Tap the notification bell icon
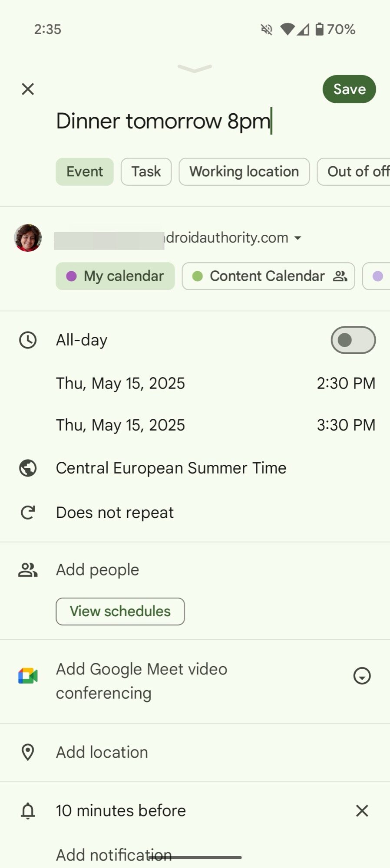Image resolution: width=390 pixels, height=868 pixels. click(28, 811)
